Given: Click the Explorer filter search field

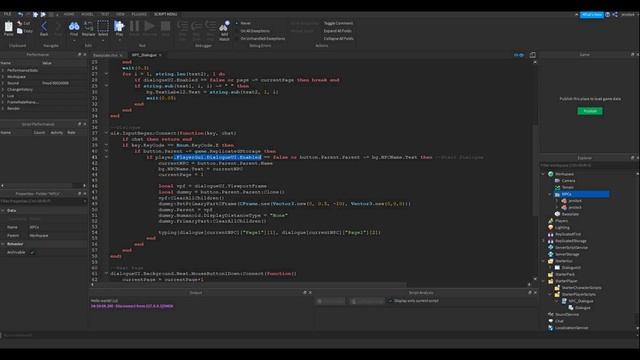Looking at the screenshot, I should click(588, 165).
